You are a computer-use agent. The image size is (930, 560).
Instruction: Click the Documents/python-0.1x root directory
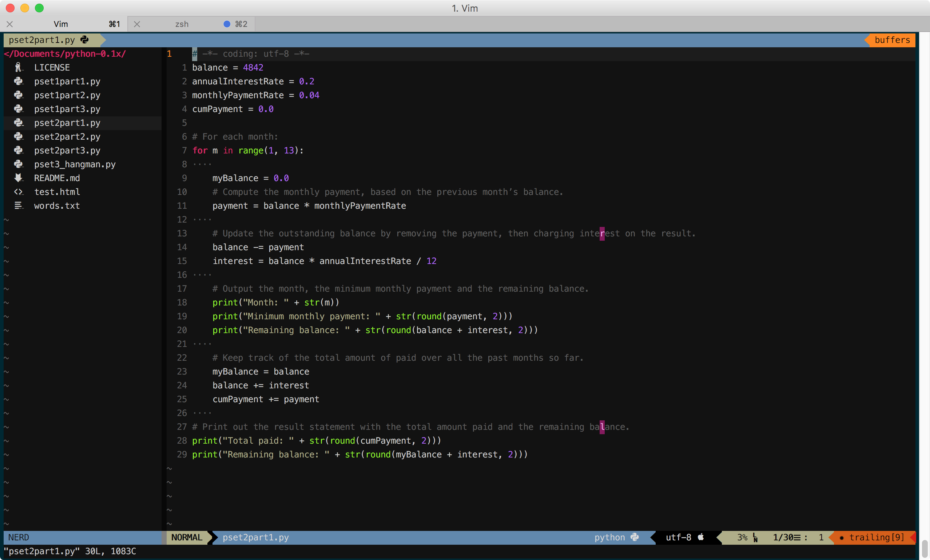coord(65,53)
